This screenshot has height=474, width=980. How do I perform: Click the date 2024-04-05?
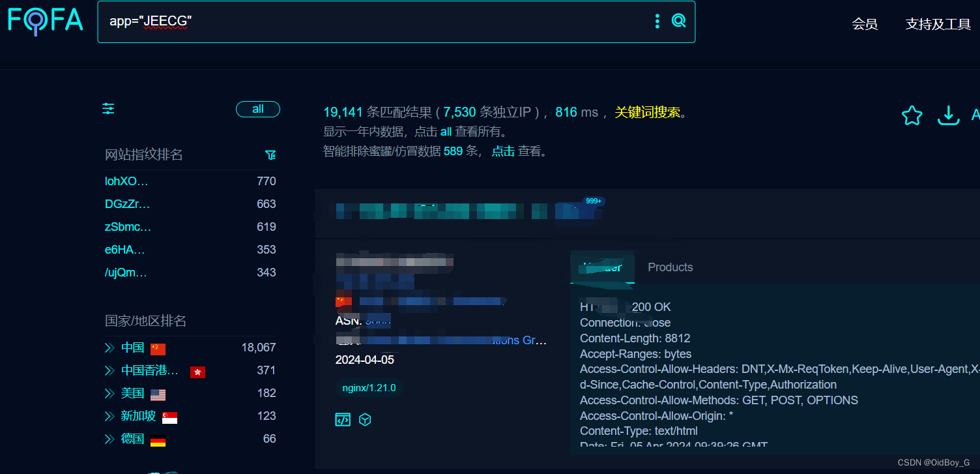click(365, 360)
